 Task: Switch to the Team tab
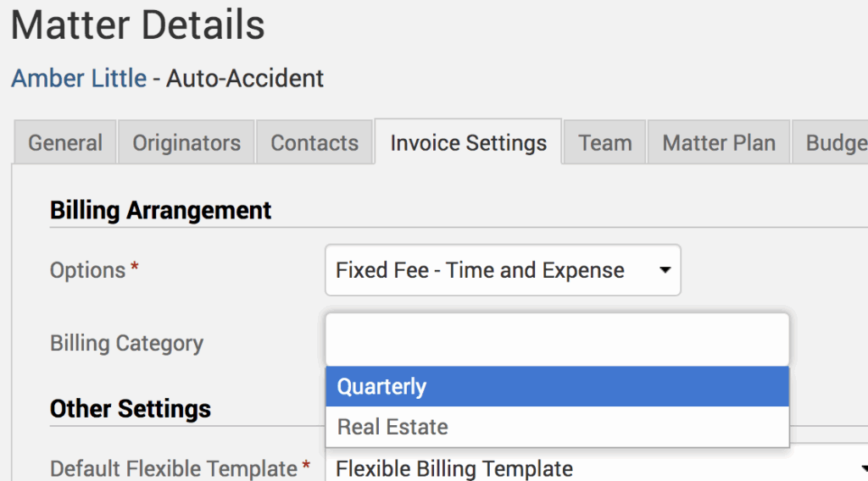point(605,143)
